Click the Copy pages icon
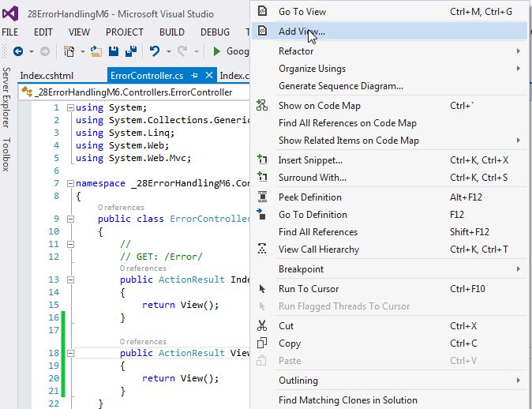Screen dimensions: 532x409 point(262,343)
